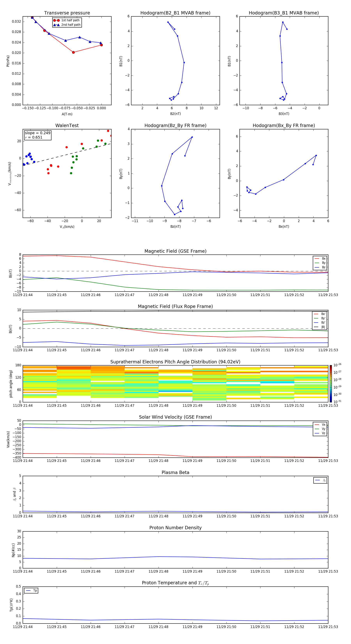Click the '11/29 21:48' tick under GSE magnetic field
This screenshot has height=644, width=351.
[158, 295]
